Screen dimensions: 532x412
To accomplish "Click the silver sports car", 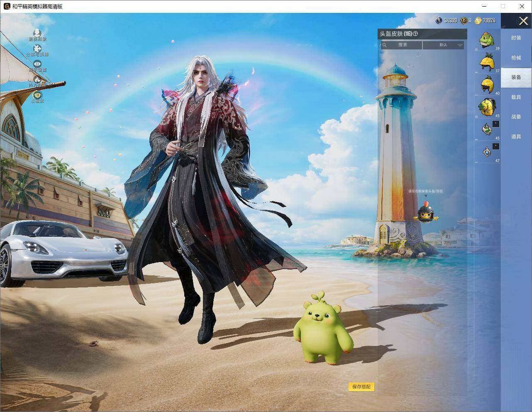I will (x=63, y=253).
